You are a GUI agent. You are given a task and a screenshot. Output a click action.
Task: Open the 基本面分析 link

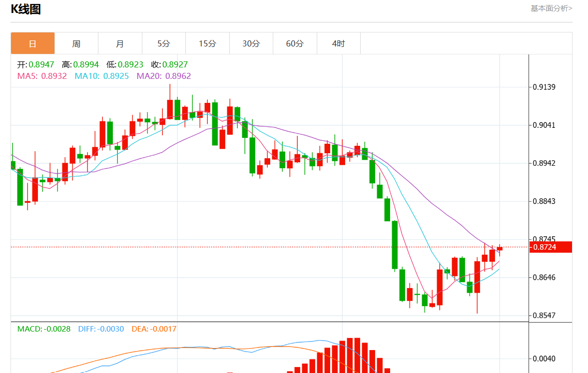[x=551, y=8]
